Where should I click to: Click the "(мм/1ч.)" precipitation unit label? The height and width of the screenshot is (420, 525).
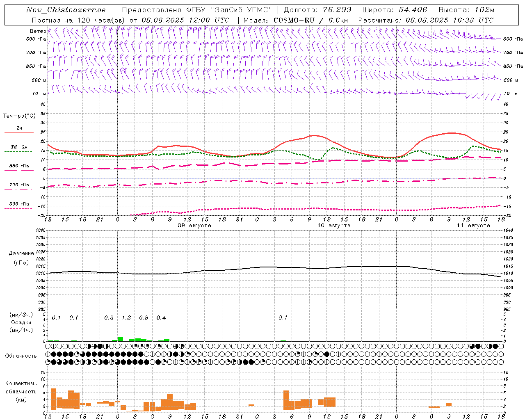(x=21, y=330)
